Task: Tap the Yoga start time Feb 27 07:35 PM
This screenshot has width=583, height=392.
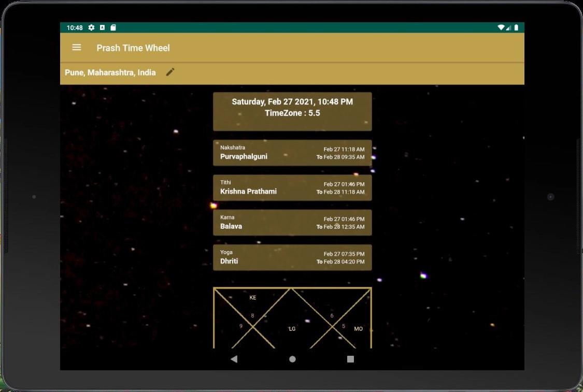Action: 344,254
